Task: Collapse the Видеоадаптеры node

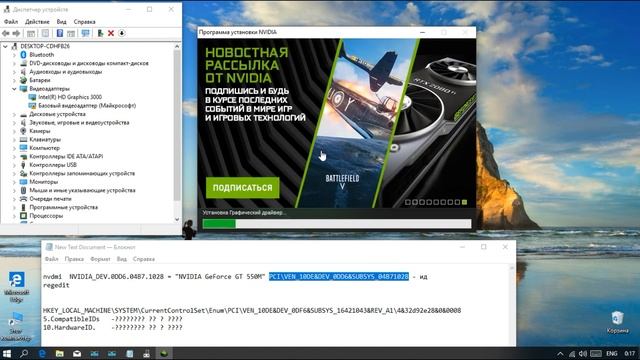Action: tap(14, 89)
